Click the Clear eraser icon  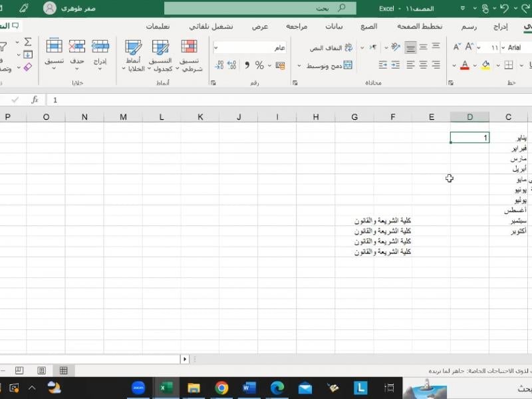(28, 67)
